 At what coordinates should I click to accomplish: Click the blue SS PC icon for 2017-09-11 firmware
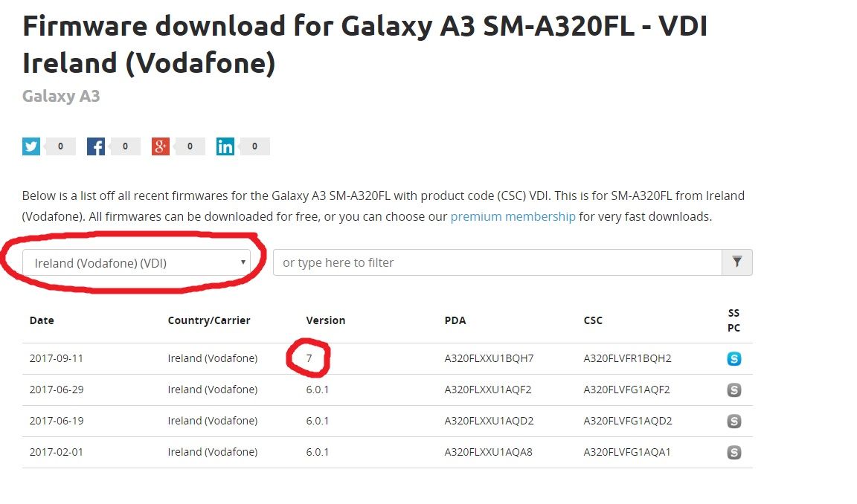point(734,359)
